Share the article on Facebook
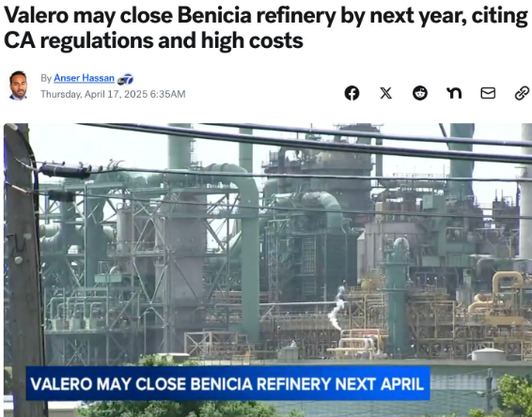532x417 pixels. (x=352, y=93)
